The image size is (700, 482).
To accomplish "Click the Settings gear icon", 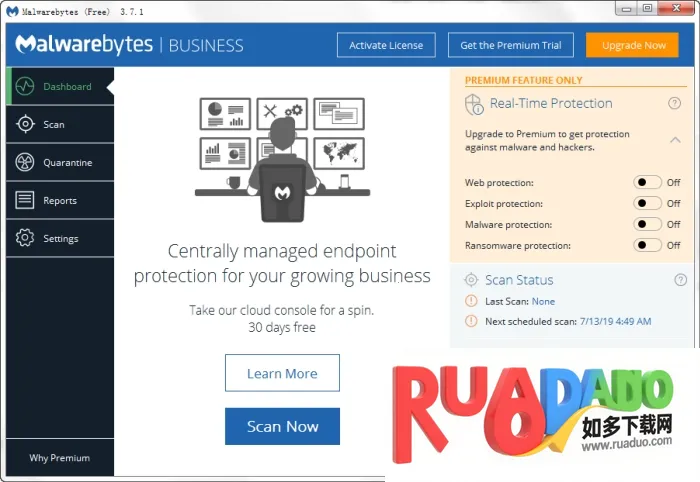I will 25,239.
